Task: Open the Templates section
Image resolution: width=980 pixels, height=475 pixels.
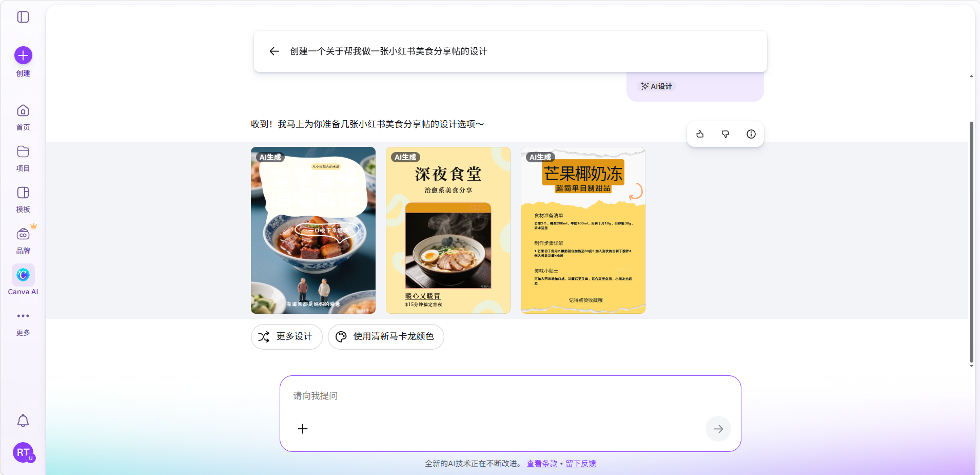Action: [x=23, y=193]
